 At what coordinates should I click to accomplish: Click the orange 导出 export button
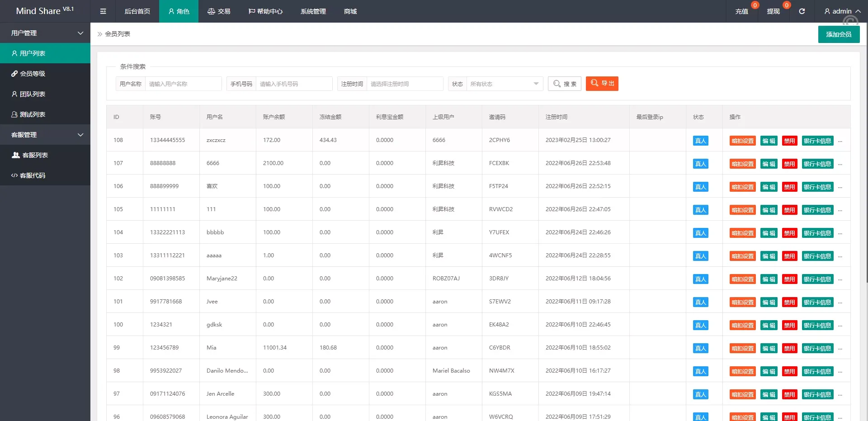click(x=602, y=84)
